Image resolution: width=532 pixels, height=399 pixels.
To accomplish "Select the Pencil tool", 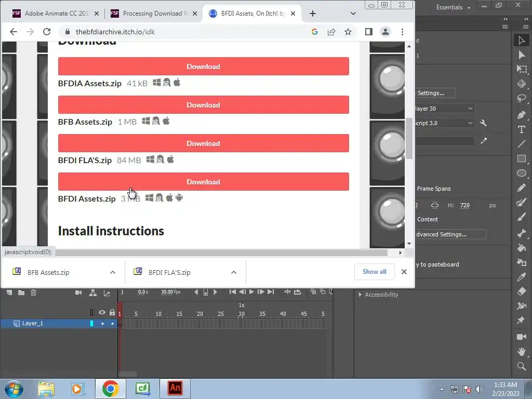I will click(522, 188).
